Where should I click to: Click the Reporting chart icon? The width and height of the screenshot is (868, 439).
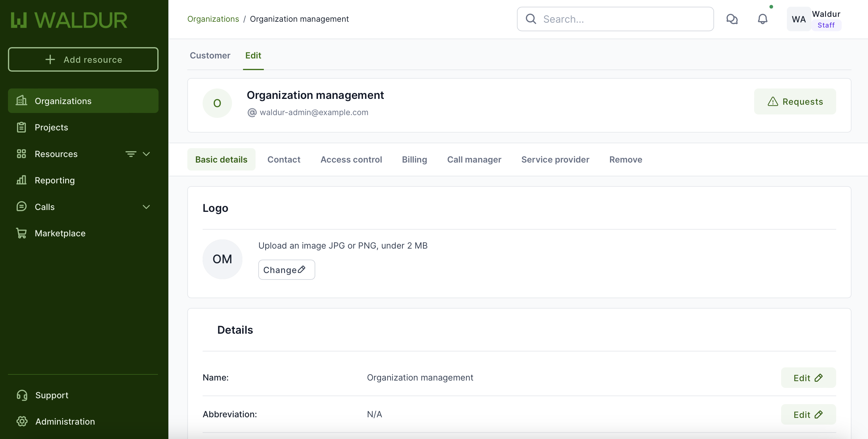coord(21,180)
